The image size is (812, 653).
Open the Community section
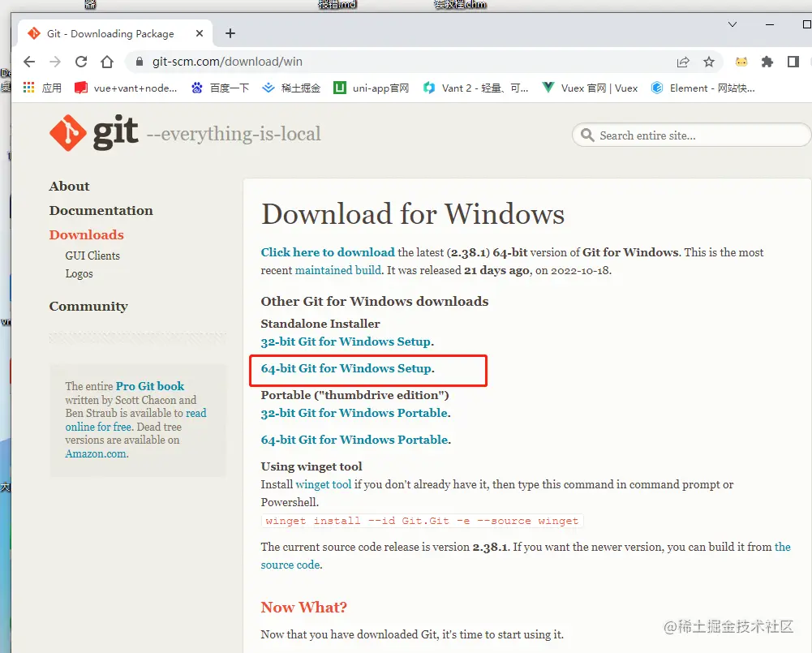(88, 307)
